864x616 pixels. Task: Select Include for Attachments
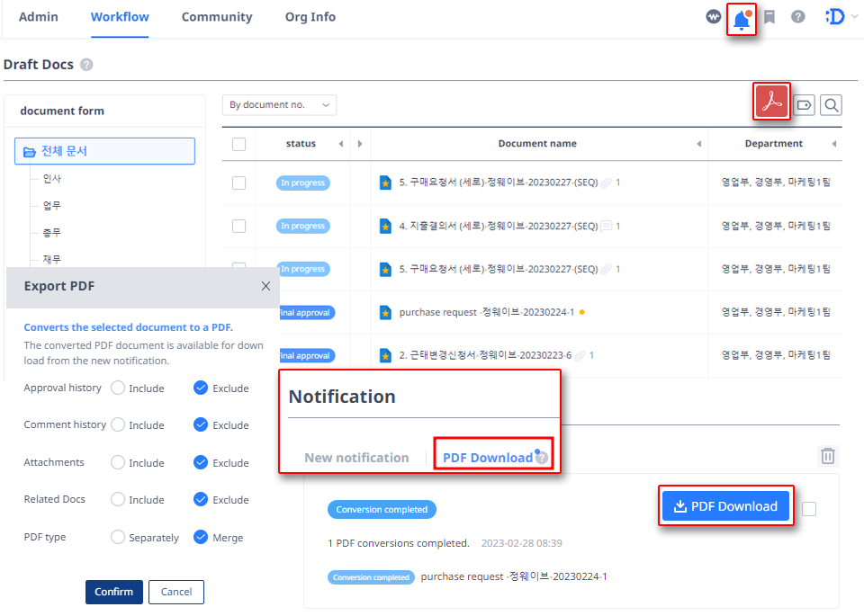pos(118,462)
